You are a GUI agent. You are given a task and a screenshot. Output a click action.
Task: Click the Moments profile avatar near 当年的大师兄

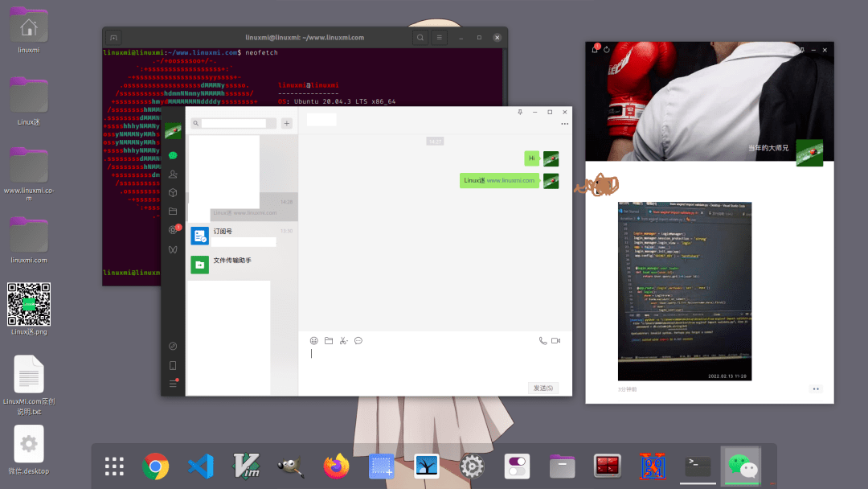(809, 153)
